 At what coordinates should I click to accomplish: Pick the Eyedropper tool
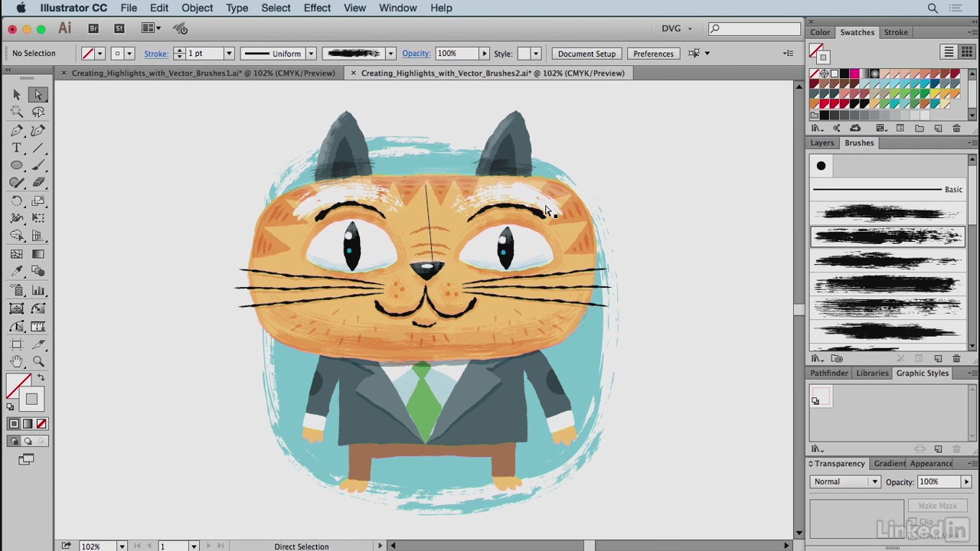(x=17, y=272)
